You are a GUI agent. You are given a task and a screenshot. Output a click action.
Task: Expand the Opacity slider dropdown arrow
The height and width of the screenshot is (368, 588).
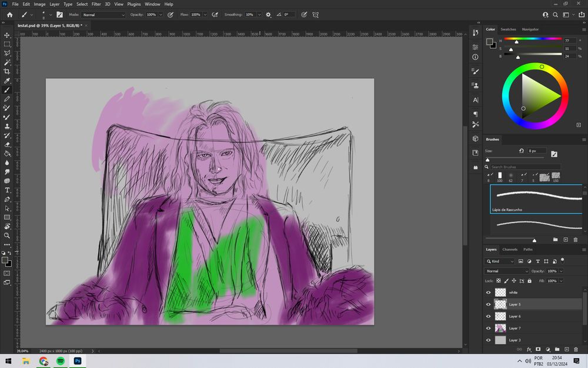point(161,15)
